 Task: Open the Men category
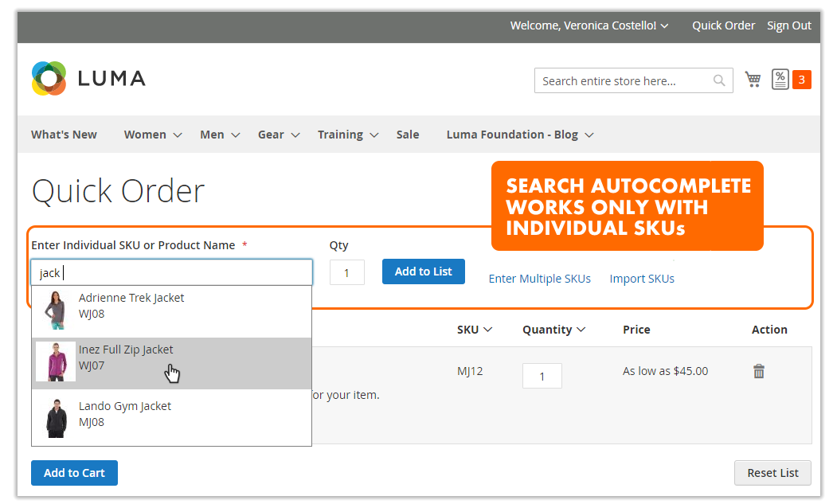point(212,135)
